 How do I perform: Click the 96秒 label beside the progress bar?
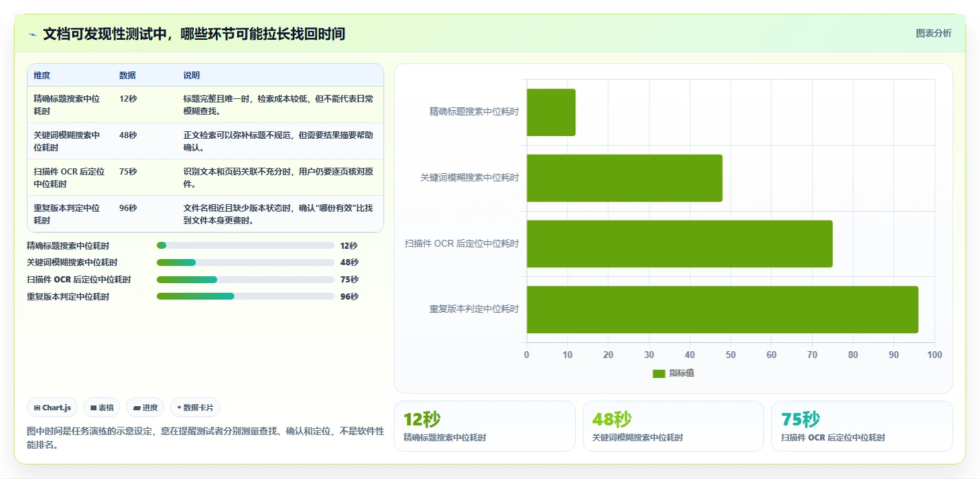point(349,297)
